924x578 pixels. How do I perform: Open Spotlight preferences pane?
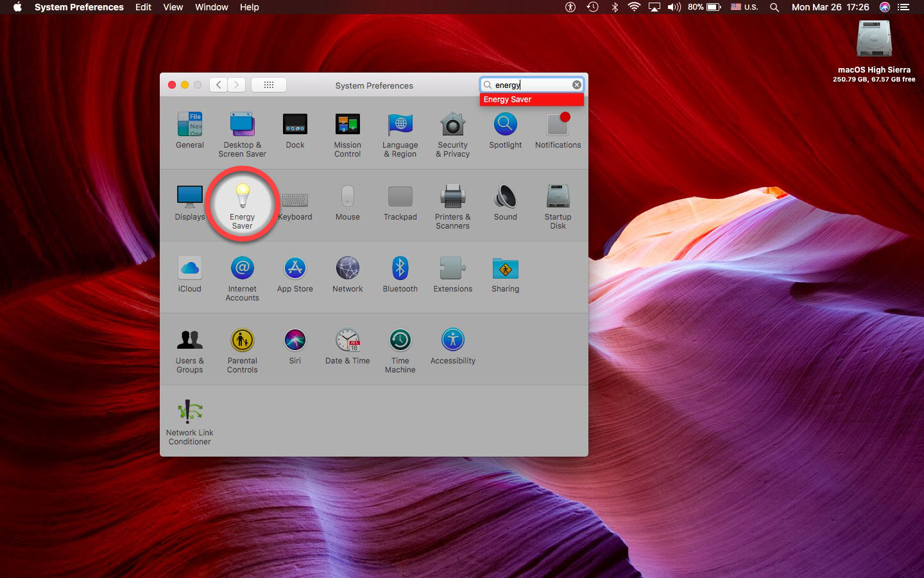[x=505, y=130]
